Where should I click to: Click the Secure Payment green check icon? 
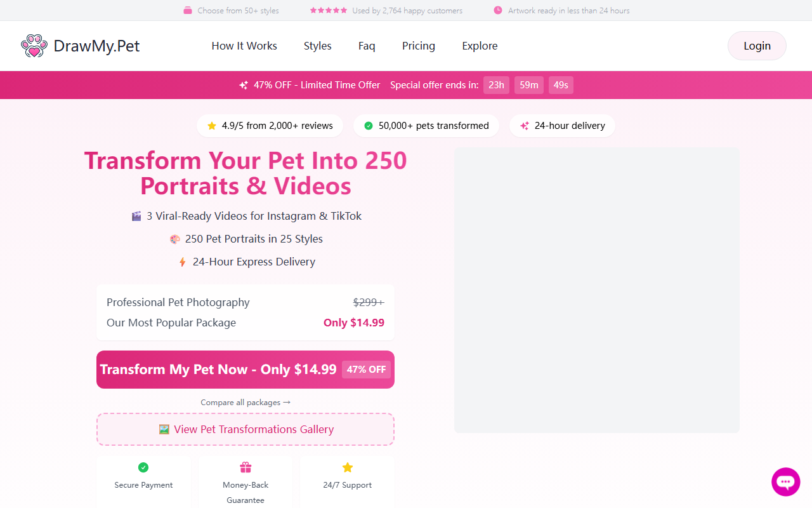click(x=143, y=467)
